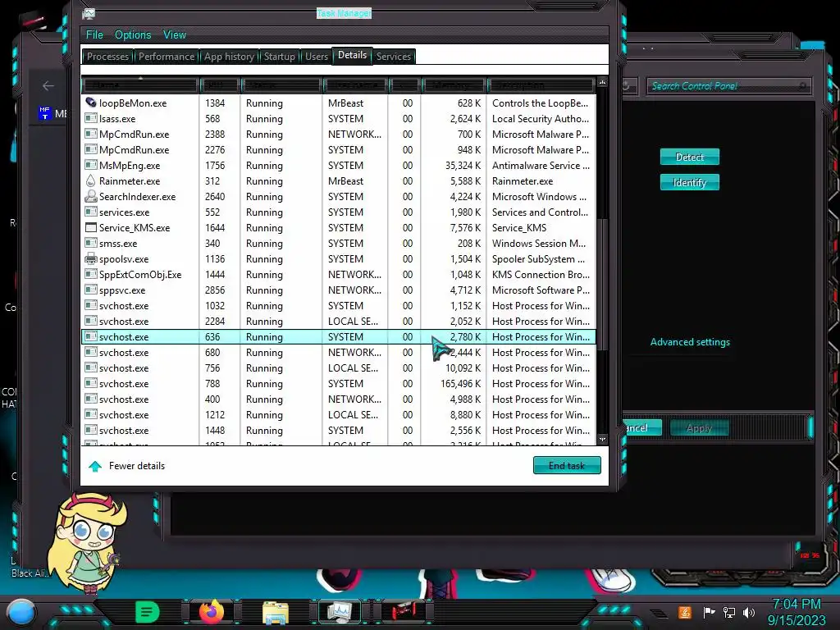The image size is (840, 630).
Task: Select the sppsvc.exe process row
Action: [x=338, y=290]
